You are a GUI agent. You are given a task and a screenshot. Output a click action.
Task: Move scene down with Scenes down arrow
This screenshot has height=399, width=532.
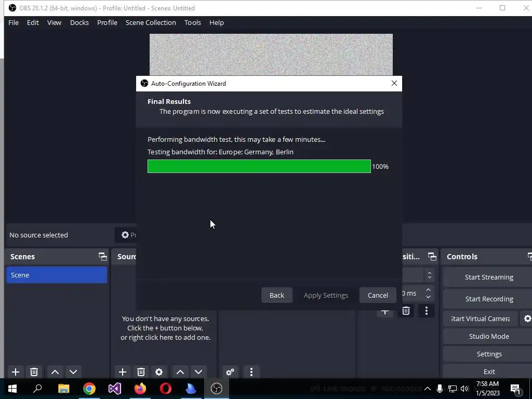[x=73, y=372]
